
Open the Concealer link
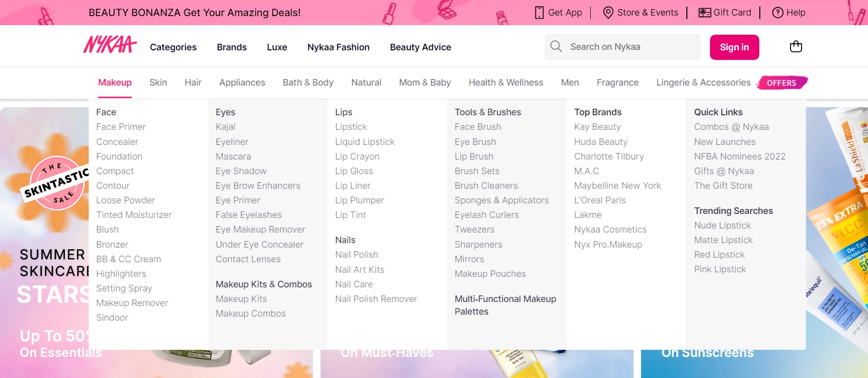point(117,142)
